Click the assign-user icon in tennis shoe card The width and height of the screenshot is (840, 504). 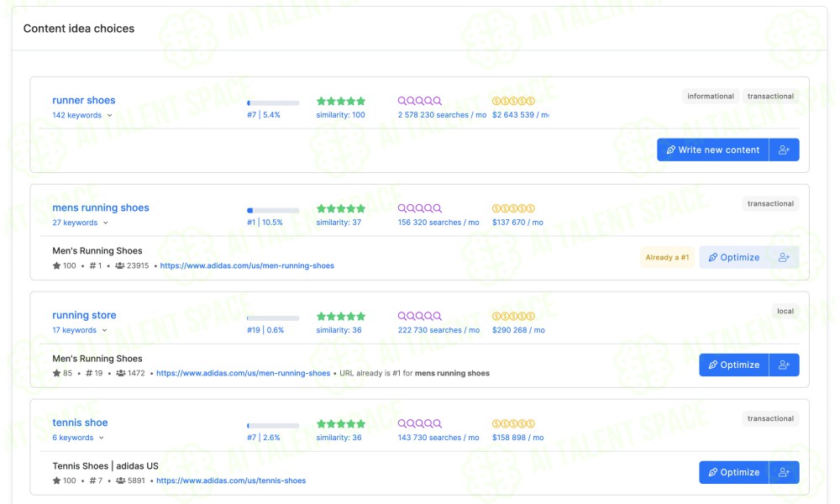pyautogui.click(x=784, y=472)
